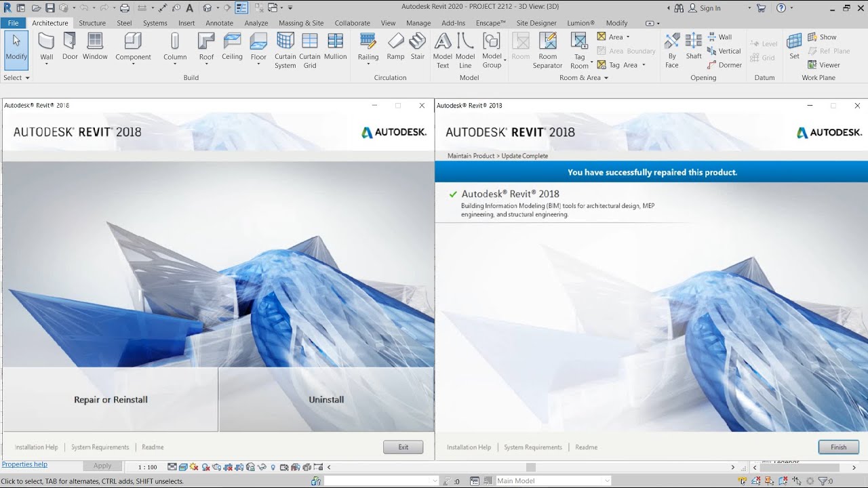Click the Uninstall option in Revit installer
This screenshot has width=868, height=488.
(326, 400)
